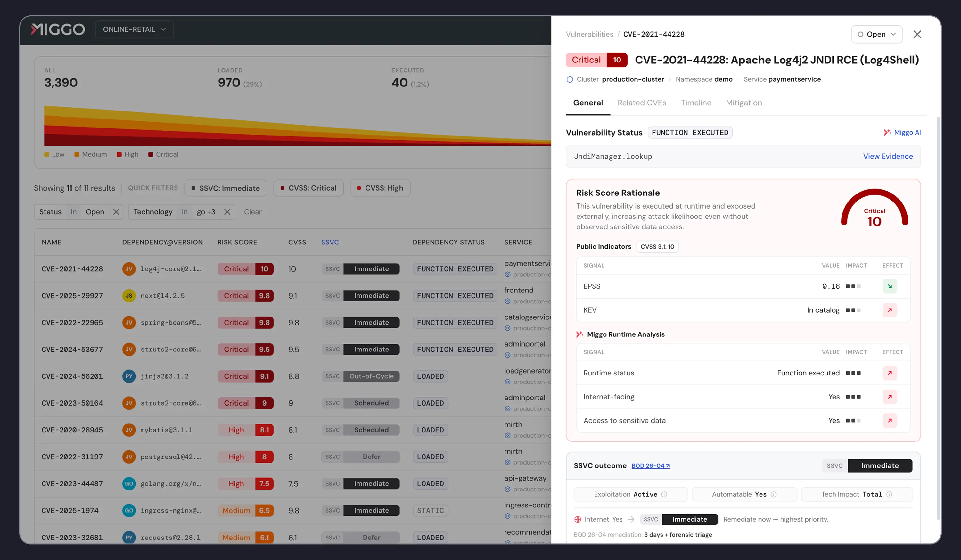Viewport: 961px width, 560px height.
Task: Click the Automatable info icon
Action: click(x=773, y=494)
